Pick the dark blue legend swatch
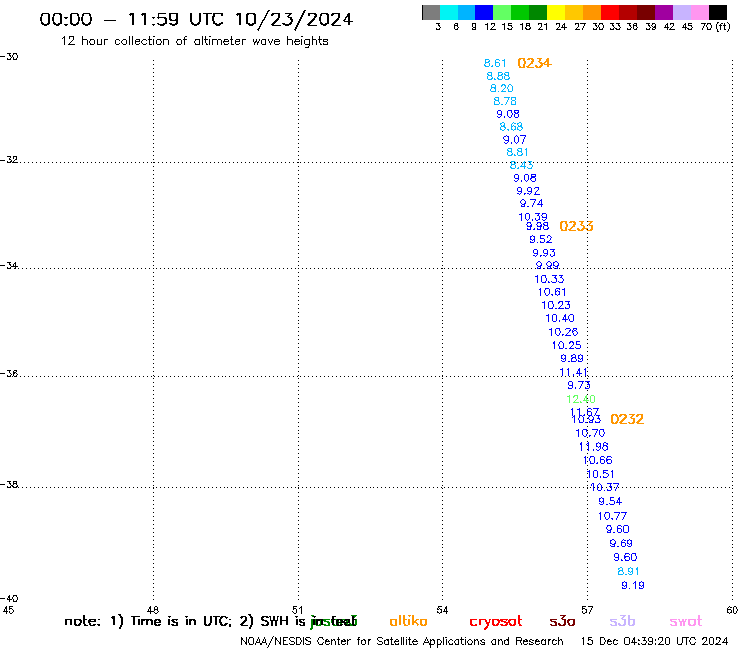 pyautogui.click(x=484, y=12)
